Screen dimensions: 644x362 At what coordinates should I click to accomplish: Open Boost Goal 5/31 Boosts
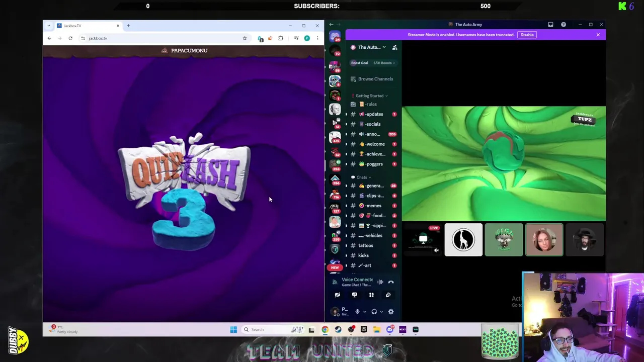tap(373, 63)
